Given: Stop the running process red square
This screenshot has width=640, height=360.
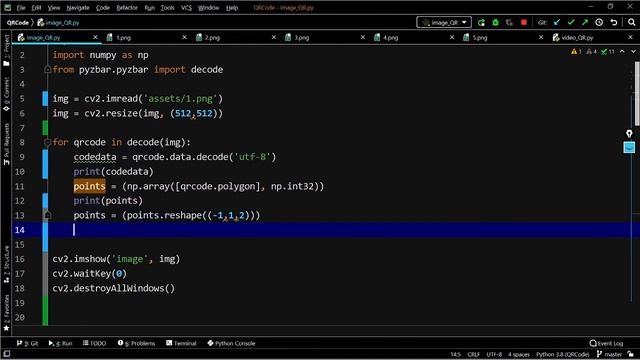Looking at the screenshot, I should pyautogui.click(x=524, y=22).
